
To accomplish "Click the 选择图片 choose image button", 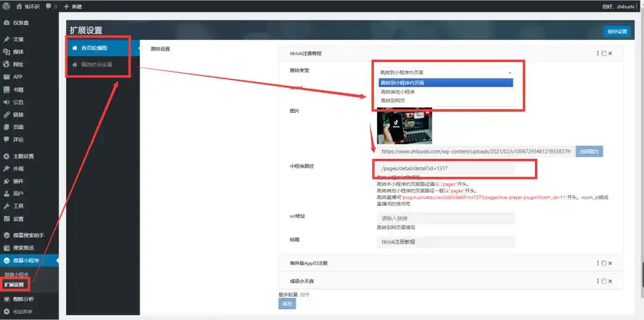I will 589,152.
